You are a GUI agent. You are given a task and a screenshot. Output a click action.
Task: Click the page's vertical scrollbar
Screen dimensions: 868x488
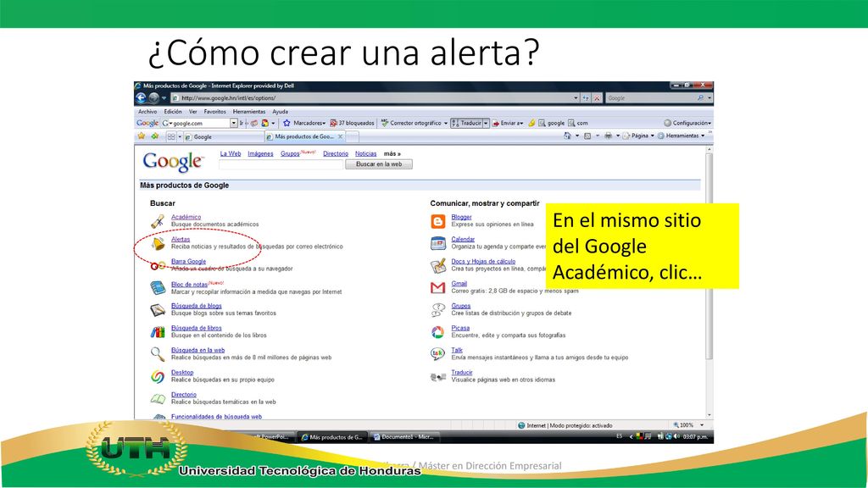click(709, 282)
